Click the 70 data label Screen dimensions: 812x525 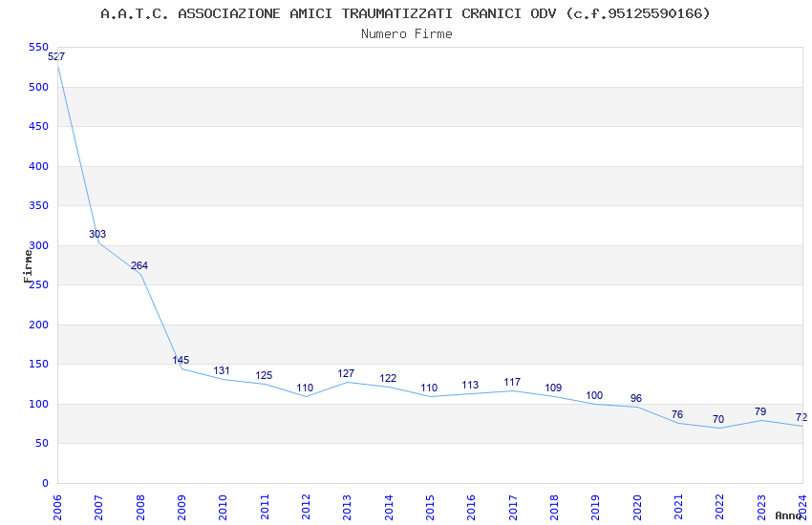point(718,419)
